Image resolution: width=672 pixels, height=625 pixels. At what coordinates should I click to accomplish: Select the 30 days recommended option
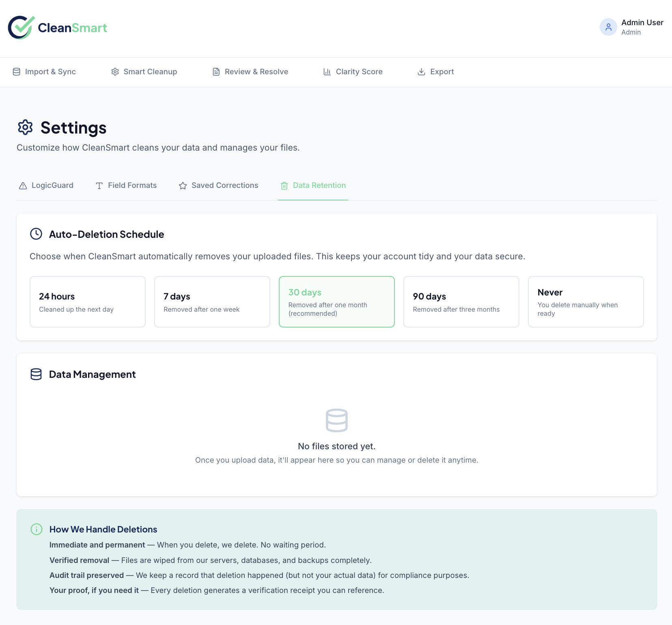tap(337, 302)
